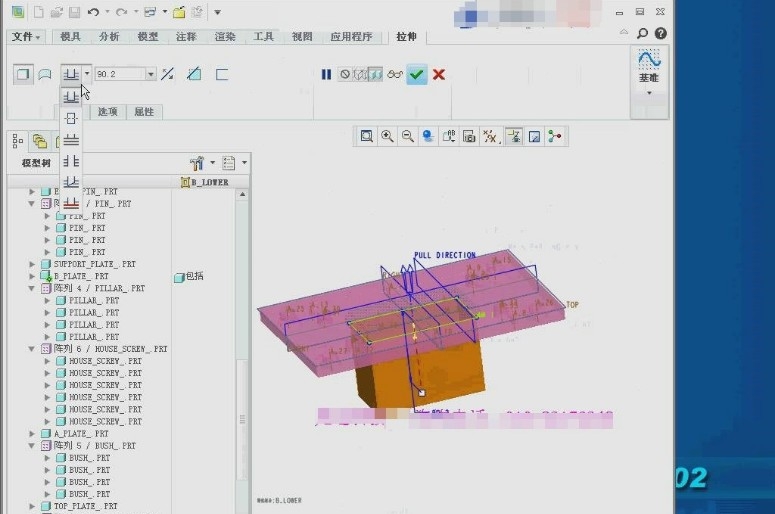Toggle the Annotation Display icon
Viewport: 775px width, 514px height.
[x=514, y=136]
